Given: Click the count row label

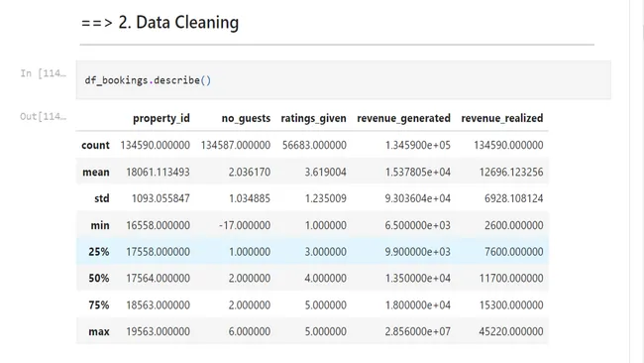Looking at the screenshot, I should [95, 145].
